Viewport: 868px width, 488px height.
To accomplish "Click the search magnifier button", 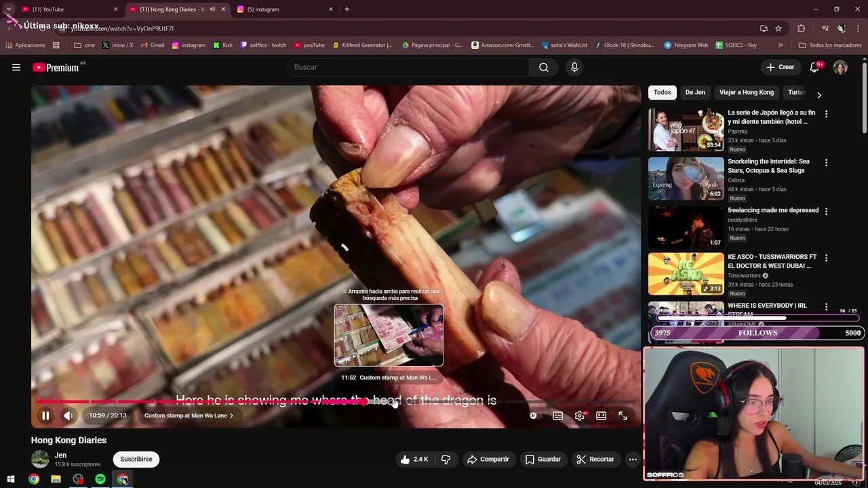I will click(544, 67).
